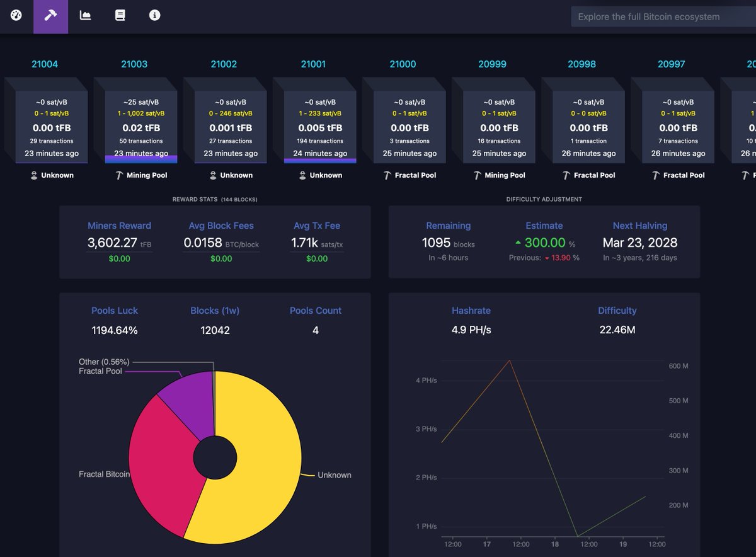756x557 pixels.
Task: Click the 4.9 PH/s hashrate value
Action: click(471, 330)
